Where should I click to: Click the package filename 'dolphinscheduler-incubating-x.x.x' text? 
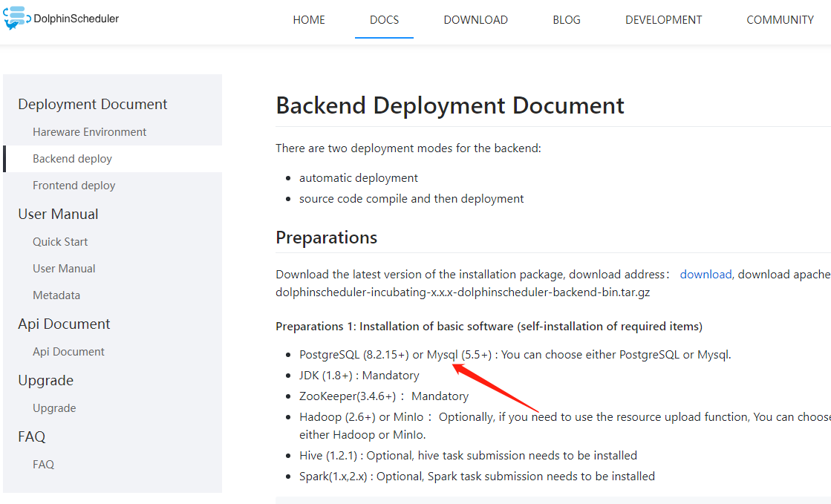pos(463,292)
